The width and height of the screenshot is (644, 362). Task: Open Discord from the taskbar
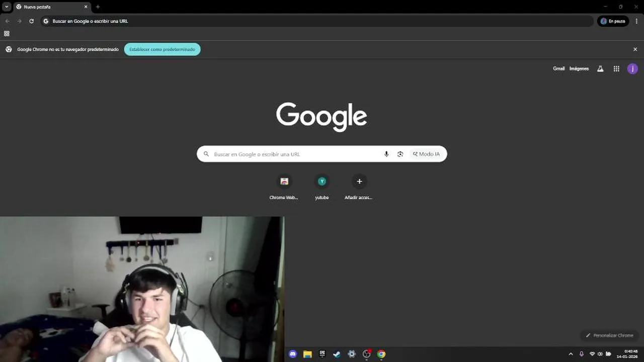click(x=293, y=354)
